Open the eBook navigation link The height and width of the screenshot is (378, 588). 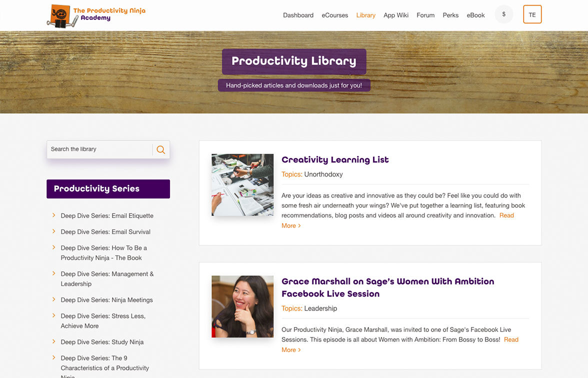pyautogui.click(x=475, y=15)
